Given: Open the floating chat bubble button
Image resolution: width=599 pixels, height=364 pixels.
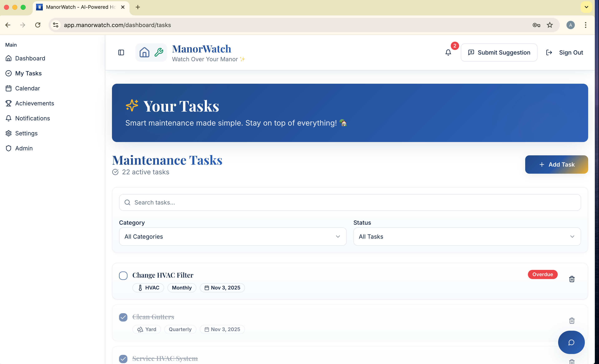Looking at the screenshot, I should 571,342.
